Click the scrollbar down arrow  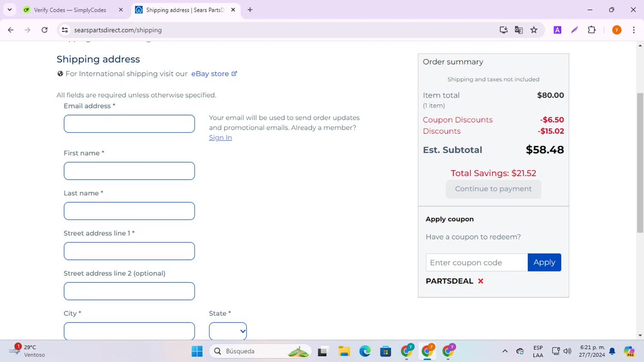click(x=640, y=336)
